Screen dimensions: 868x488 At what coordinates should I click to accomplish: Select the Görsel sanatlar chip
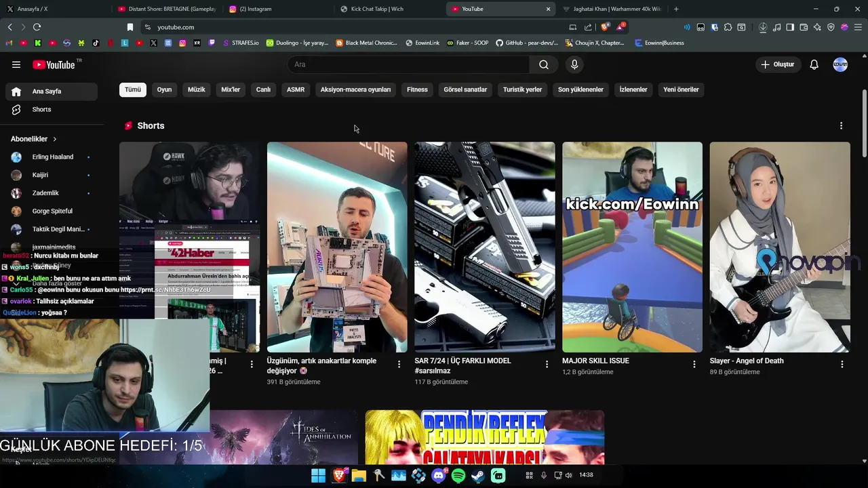(465, 89)
